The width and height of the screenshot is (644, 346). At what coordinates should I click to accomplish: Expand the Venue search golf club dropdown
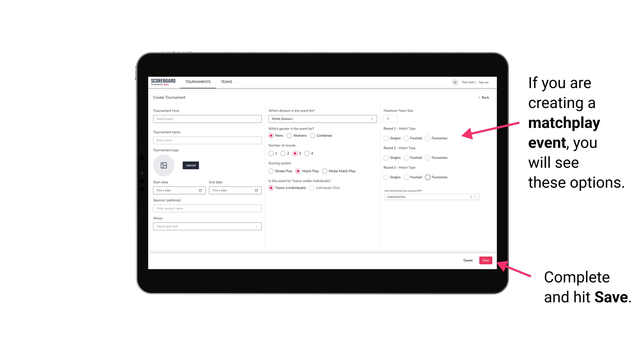(x=256, y=226)
